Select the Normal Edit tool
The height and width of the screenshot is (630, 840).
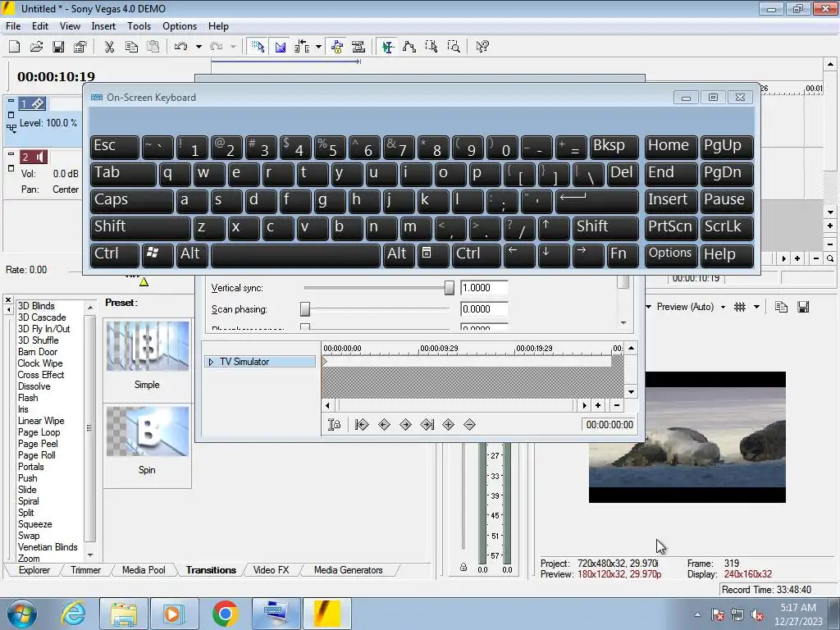pyautogui.click(x=388, y=47)
